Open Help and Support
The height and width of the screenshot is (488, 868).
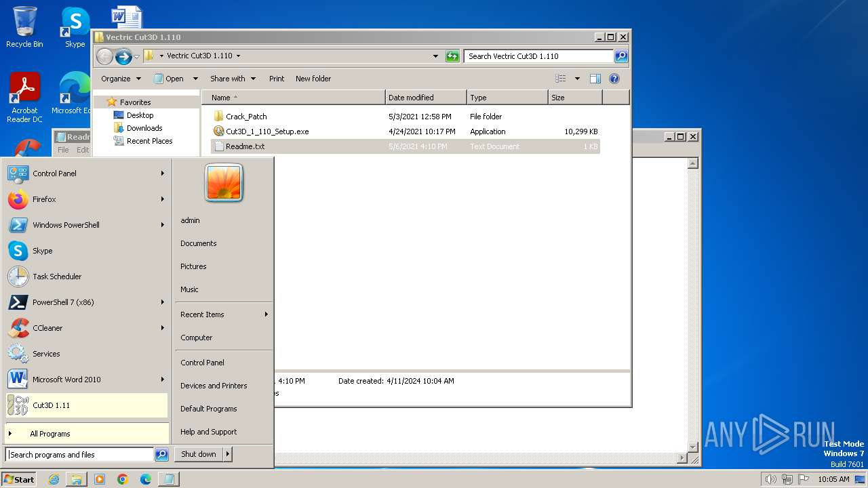tap(209, 432)
